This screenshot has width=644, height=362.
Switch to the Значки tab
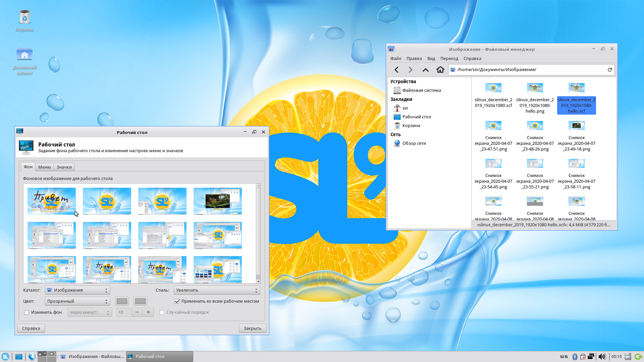click(64, 167)
